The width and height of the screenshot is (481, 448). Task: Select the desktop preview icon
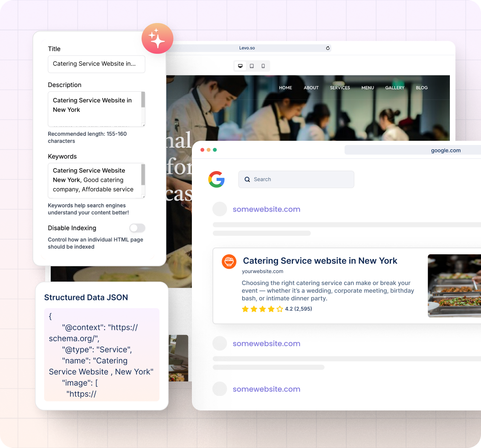click(240, 66)
